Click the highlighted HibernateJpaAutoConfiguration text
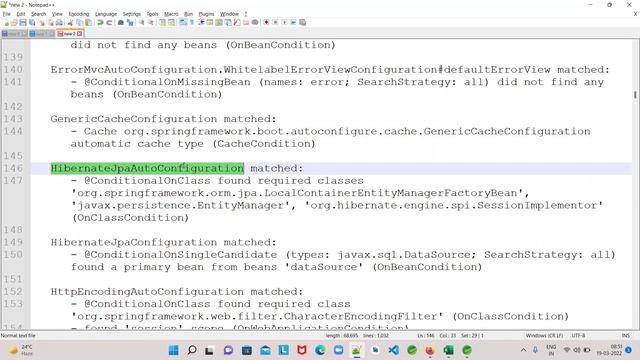Screen dimensions: 640x360 147,168
